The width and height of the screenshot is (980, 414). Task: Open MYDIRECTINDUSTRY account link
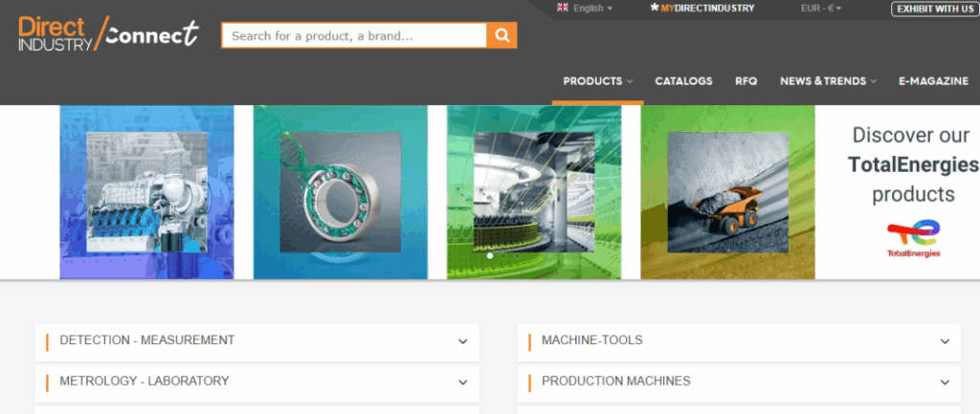(x=707, y=9)
